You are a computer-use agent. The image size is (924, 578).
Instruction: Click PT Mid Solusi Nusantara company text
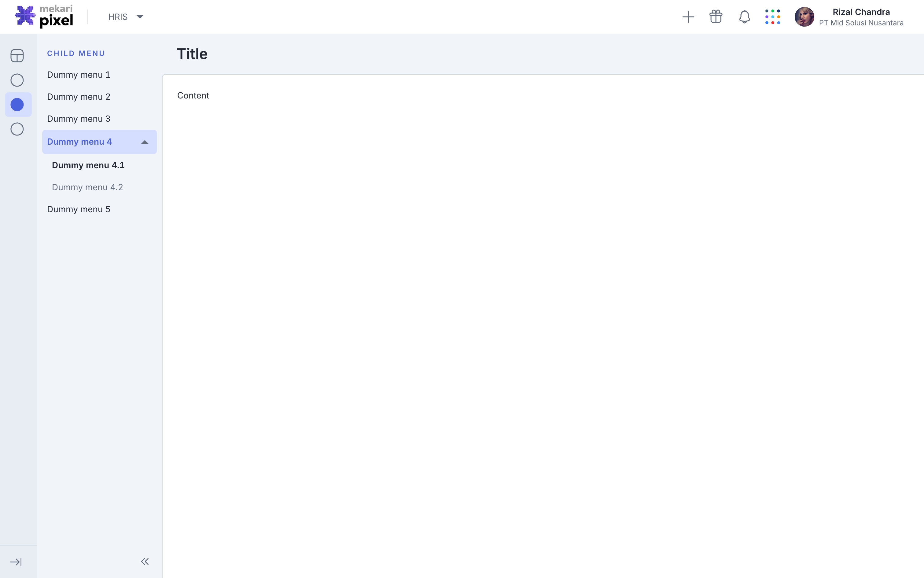click(x=861, y=23)
